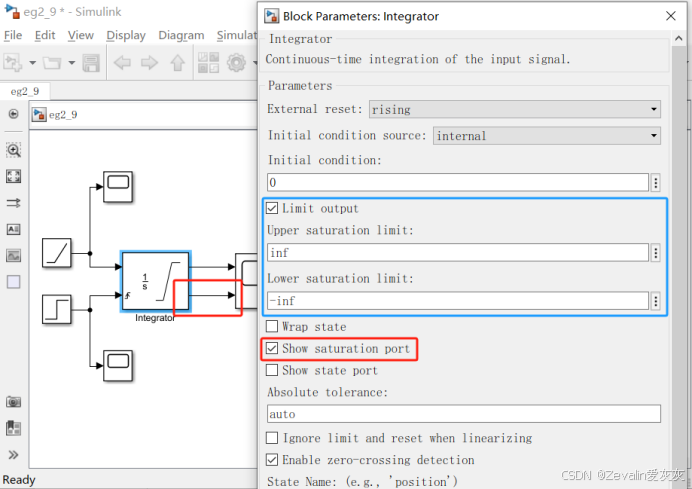Click the sample time arrows palette icon
Image resolution: width=692 pixels, height=489 pixels.
(13, 203)
